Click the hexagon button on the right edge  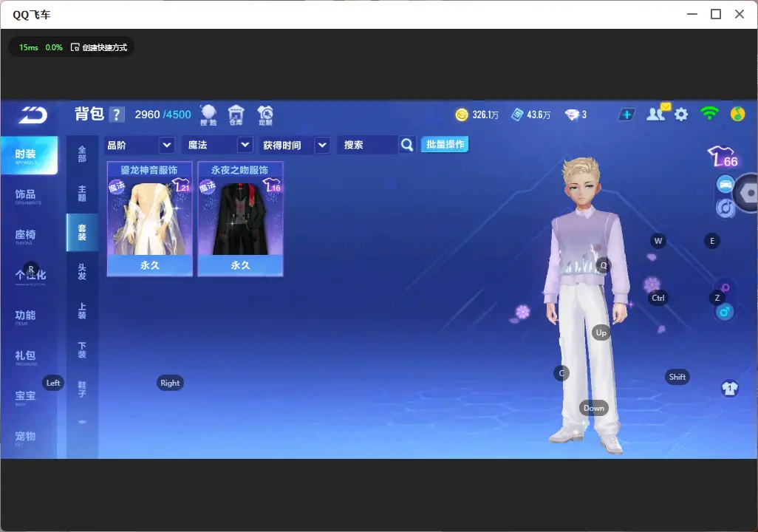tap(747, 193)
